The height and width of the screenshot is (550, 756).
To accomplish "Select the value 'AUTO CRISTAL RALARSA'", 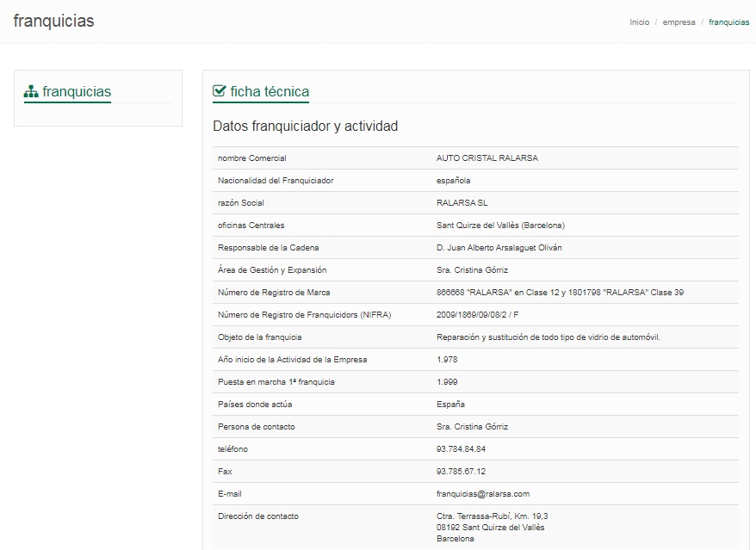I will coord(487,158).
